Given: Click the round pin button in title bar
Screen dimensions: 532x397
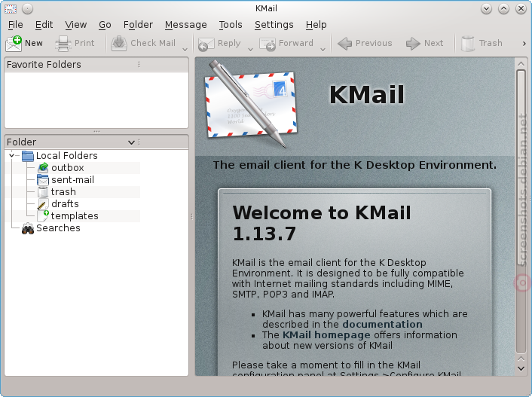Looking at the screenshot, I should (27, 8).
